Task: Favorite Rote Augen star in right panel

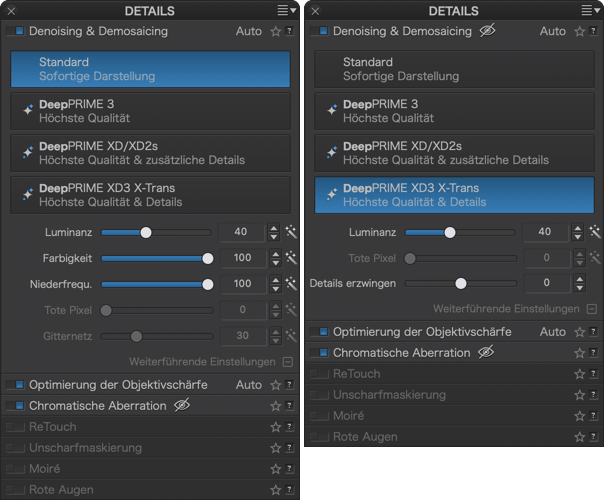Action: pos(579,437)
